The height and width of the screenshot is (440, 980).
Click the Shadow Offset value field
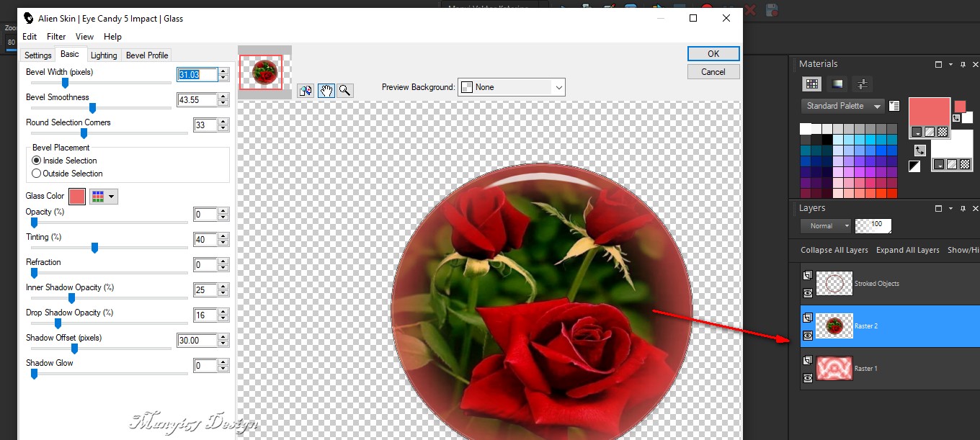(x=197, y=340)
